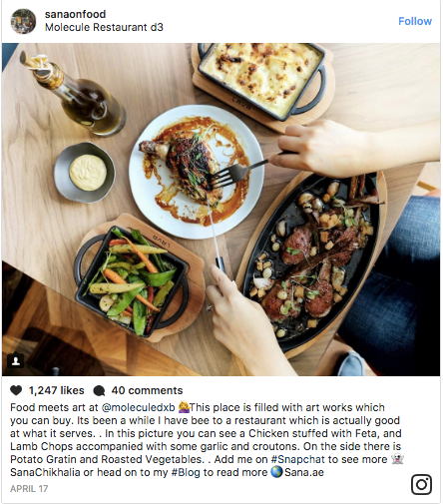This screenshot has height=504, width=443.
Task: Click the woman emoji after @moleculedxb
Action: 184,407
